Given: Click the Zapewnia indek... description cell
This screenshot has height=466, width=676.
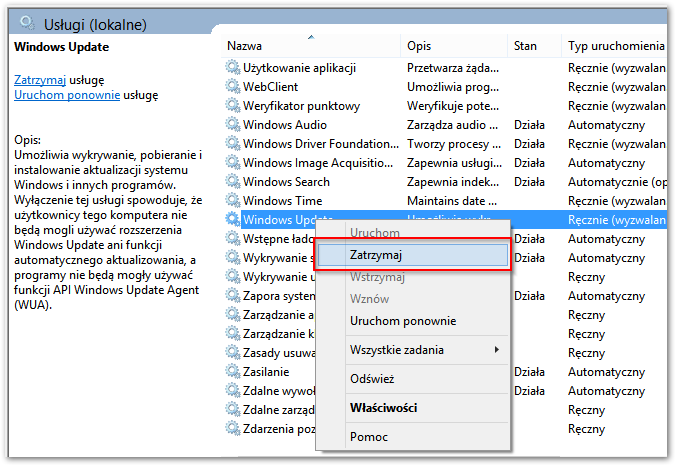Looking at the screenshot, I should (x=453, y=181).
